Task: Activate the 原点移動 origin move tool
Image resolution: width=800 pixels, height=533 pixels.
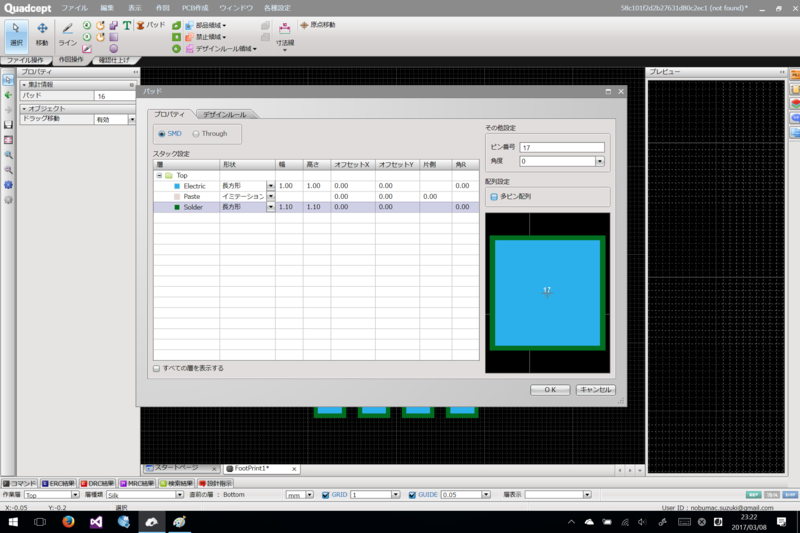Action: point(318,25)
